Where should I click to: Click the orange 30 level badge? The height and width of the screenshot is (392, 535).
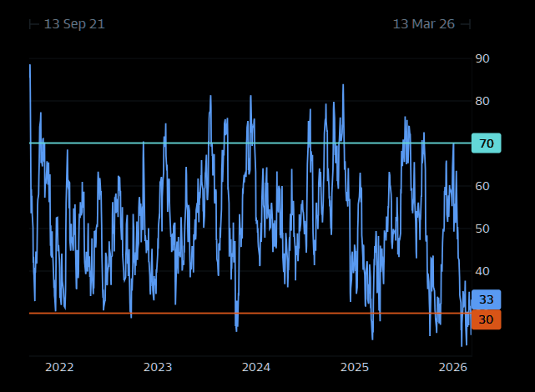[486, 319]
